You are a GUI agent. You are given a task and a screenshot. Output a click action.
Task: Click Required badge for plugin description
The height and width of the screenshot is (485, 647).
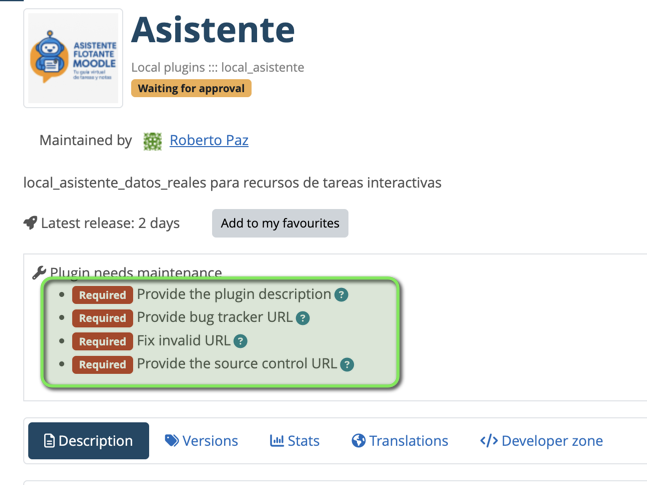pos(102,295)
